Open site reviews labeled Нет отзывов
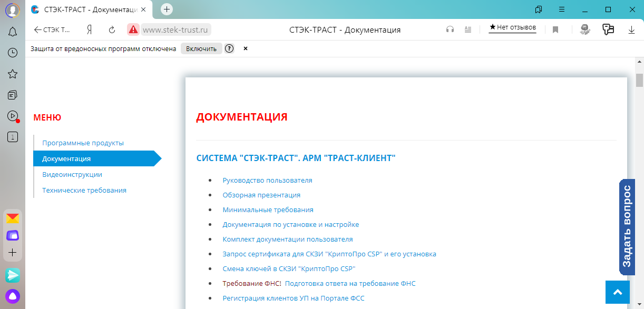 (512, 28)
